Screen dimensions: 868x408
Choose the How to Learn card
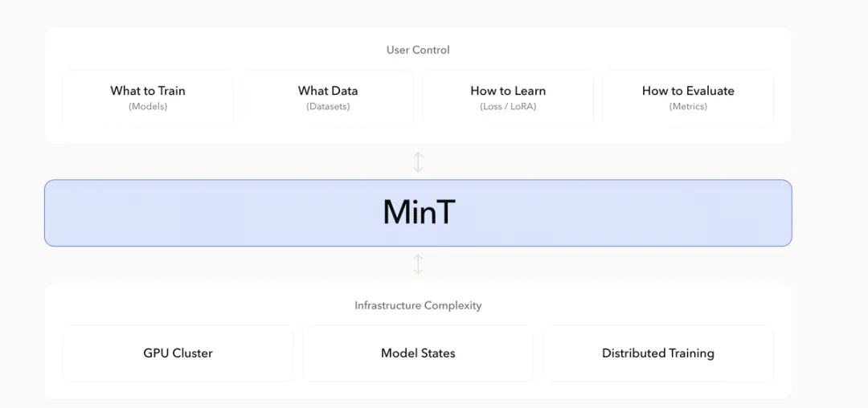pos(508,98)
